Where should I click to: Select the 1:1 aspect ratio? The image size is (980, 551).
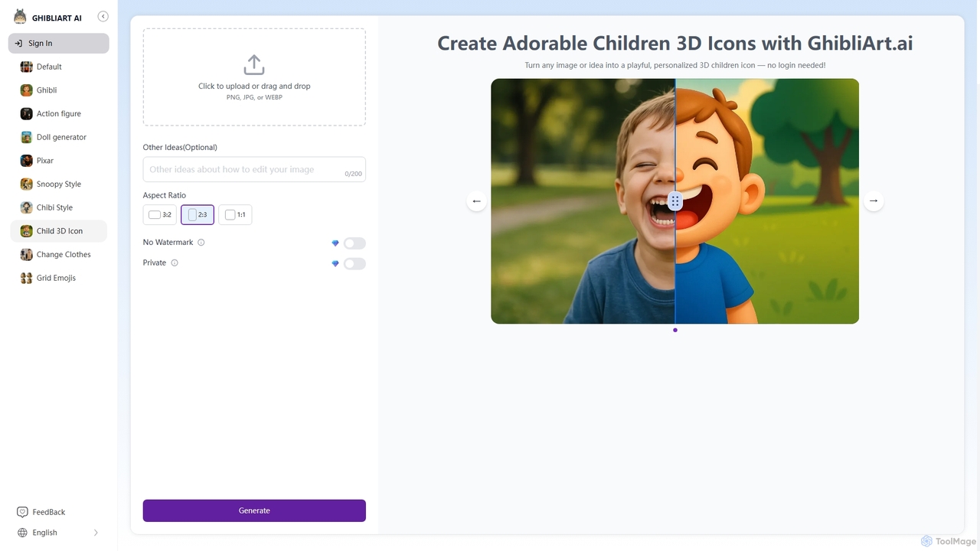click(235, 215)
